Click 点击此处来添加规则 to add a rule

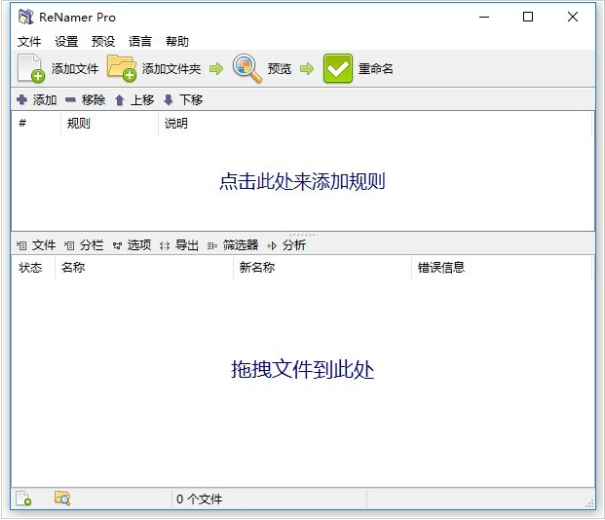[x=302, y=182]
